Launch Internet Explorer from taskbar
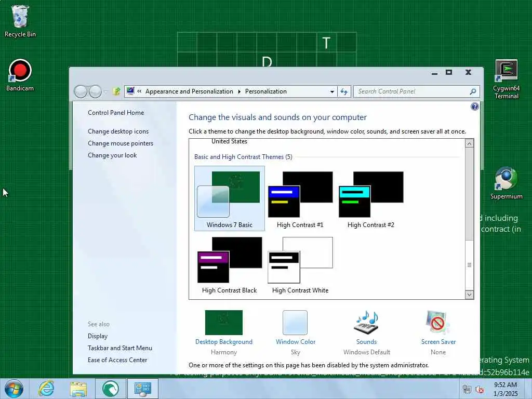This screenshot has height=399, width=532. coord(46,389)
